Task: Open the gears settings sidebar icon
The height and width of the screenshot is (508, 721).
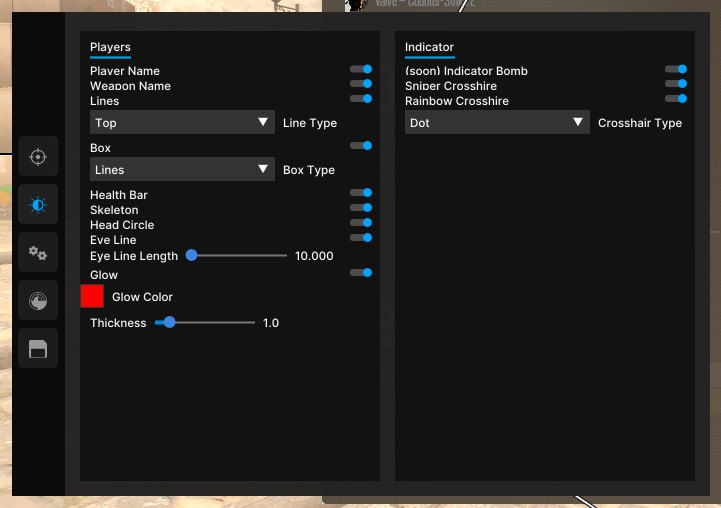Action: [38, 253]
